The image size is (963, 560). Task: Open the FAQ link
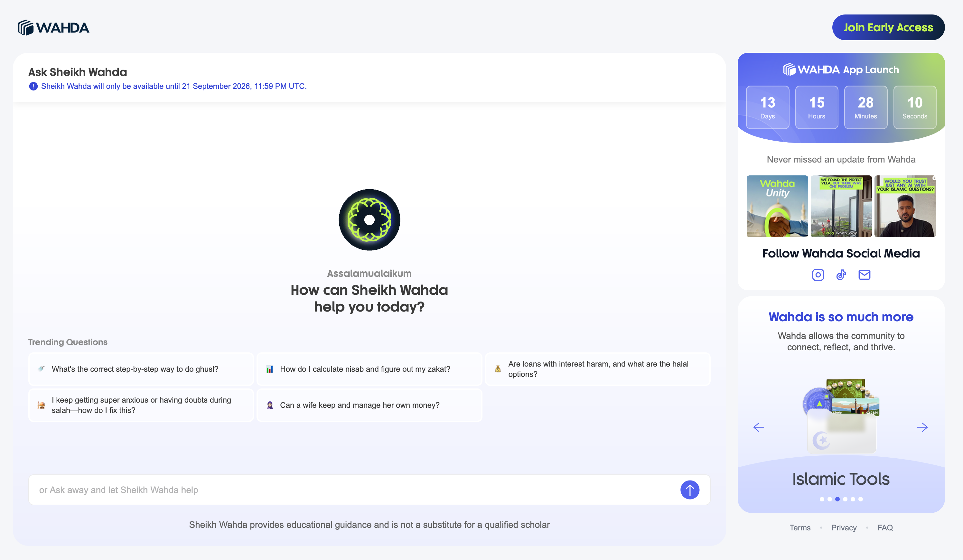point(885,527)
